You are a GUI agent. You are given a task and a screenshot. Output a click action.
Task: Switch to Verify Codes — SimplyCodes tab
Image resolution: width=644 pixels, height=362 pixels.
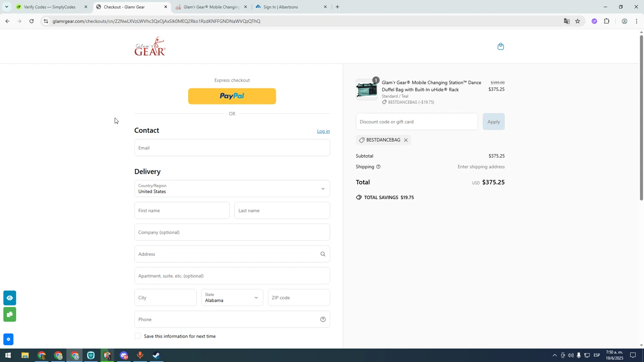click(50, 7)
